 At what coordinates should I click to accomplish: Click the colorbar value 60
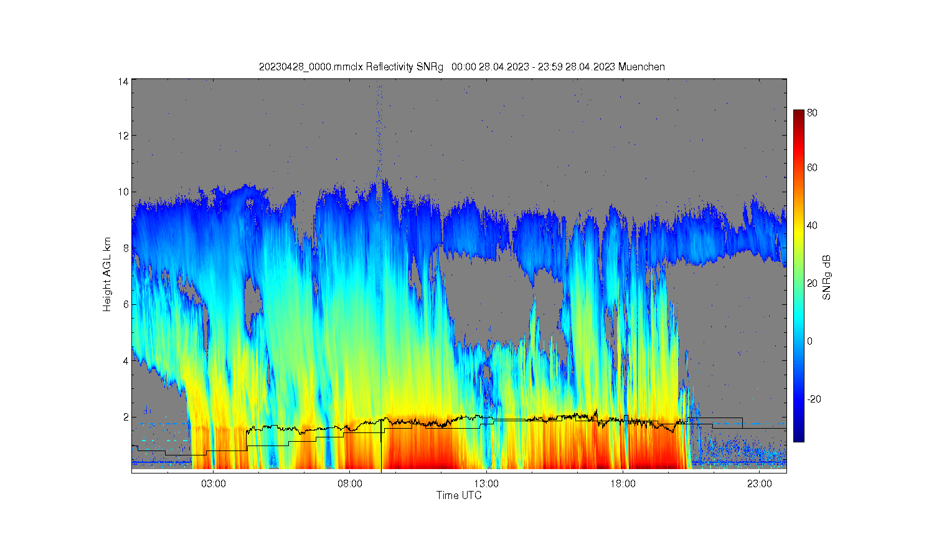pos(813,167)
